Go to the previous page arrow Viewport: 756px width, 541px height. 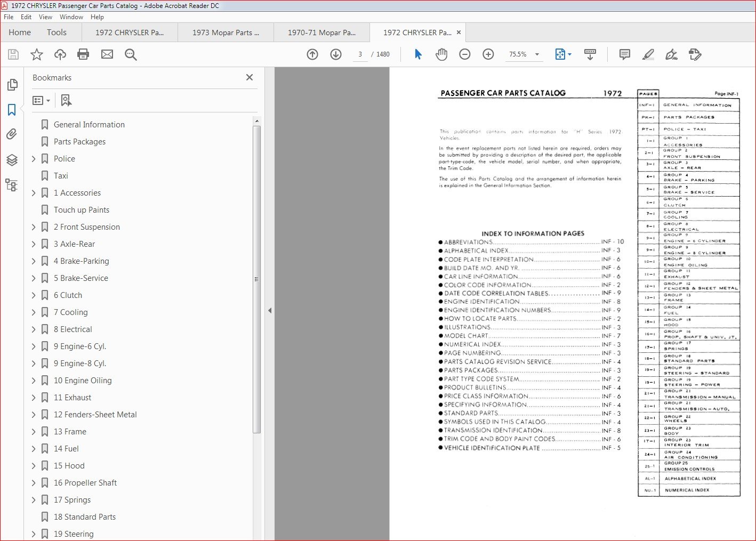312,54
